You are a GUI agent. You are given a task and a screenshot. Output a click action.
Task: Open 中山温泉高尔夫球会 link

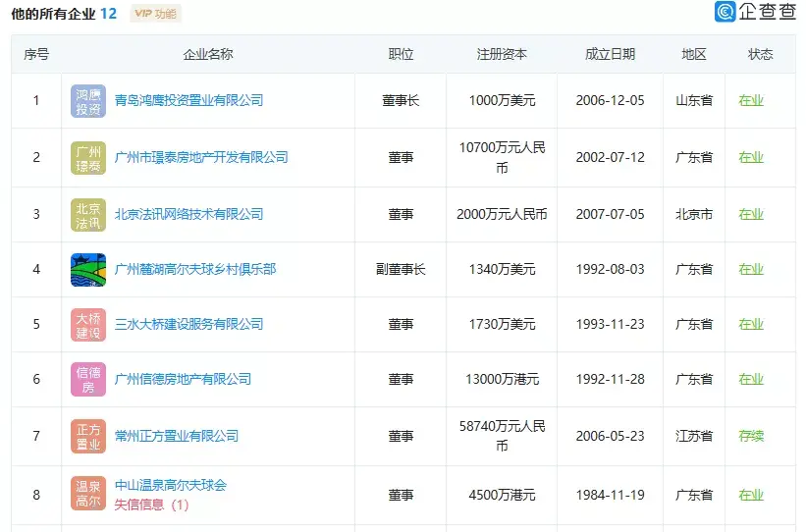click(x=170, y=485)
